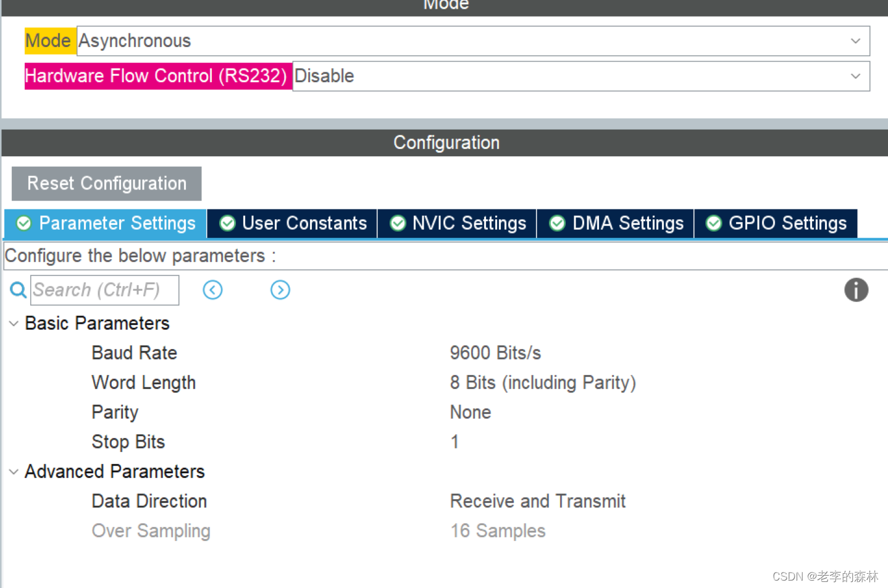Collapse the Basic Parameters section
The image size is (888, 588).
click(14, 323)
